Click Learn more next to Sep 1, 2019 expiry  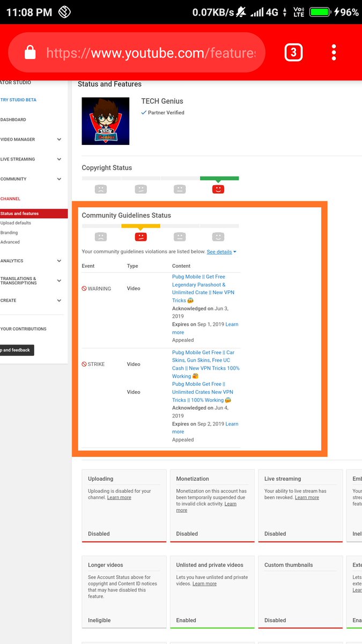pos(232,324)
